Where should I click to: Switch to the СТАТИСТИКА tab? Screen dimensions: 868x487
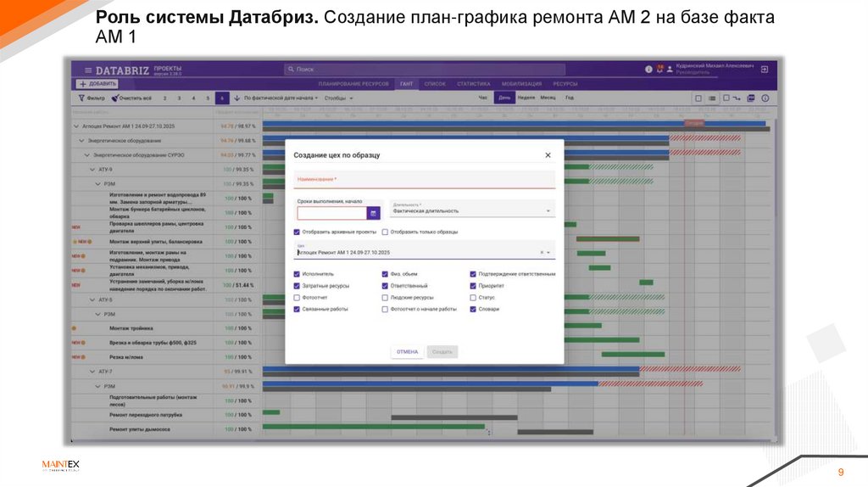pos(473,84)
